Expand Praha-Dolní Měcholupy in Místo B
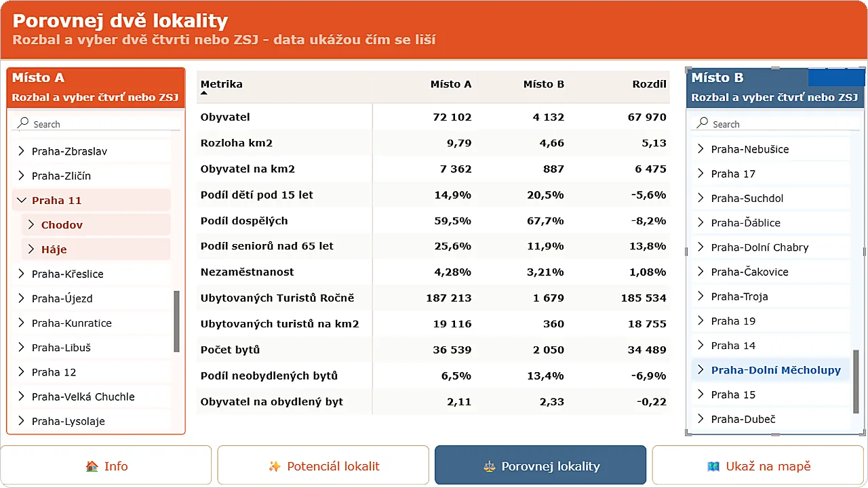868x488 pixels. [701, 369]
